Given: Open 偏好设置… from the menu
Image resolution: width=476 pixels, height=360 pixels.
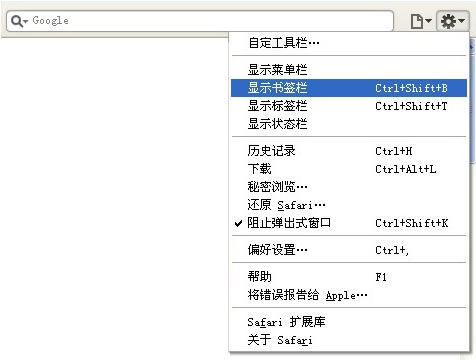Looking at the screenshot, I should click(x=349, y=250).
